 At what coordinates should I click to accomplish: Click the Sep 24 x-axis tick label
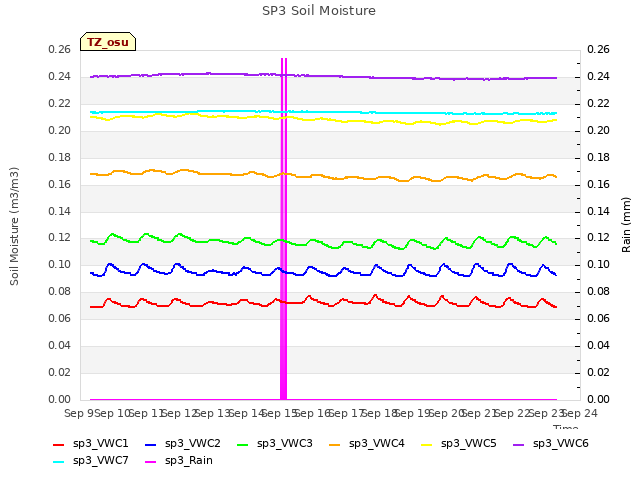(x=580, y=413)
